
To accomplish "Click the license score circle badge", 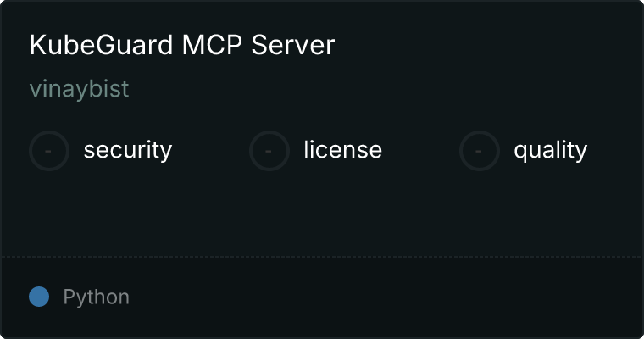I will 269,151.
